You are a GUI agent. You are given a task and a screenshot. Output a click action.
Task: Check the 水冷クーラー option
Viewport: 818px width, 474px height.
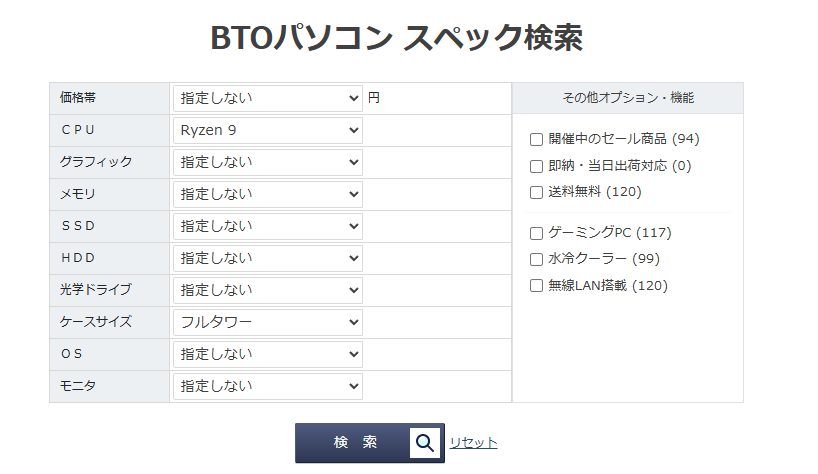click(x=536, y=259)
